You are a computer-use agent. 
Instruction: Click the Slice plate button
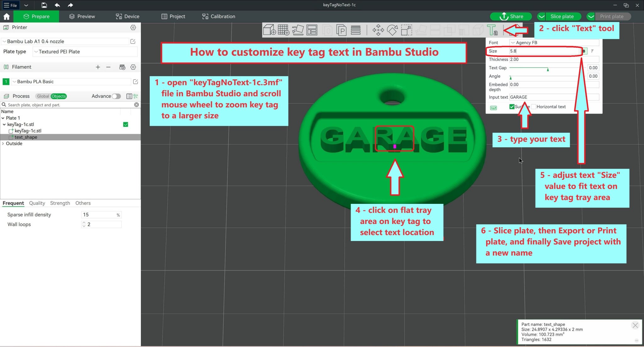click(562, 16)
